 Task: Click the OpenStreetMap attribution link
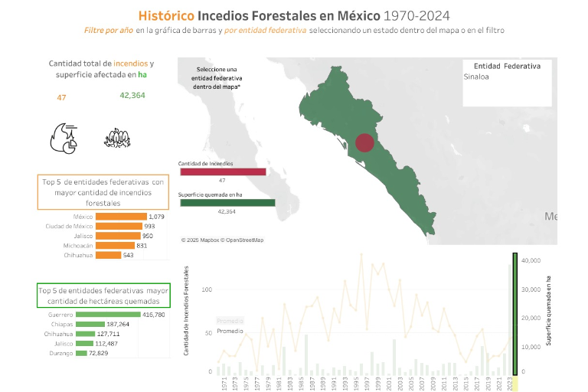pyautogui.click(x=244, y=240)
